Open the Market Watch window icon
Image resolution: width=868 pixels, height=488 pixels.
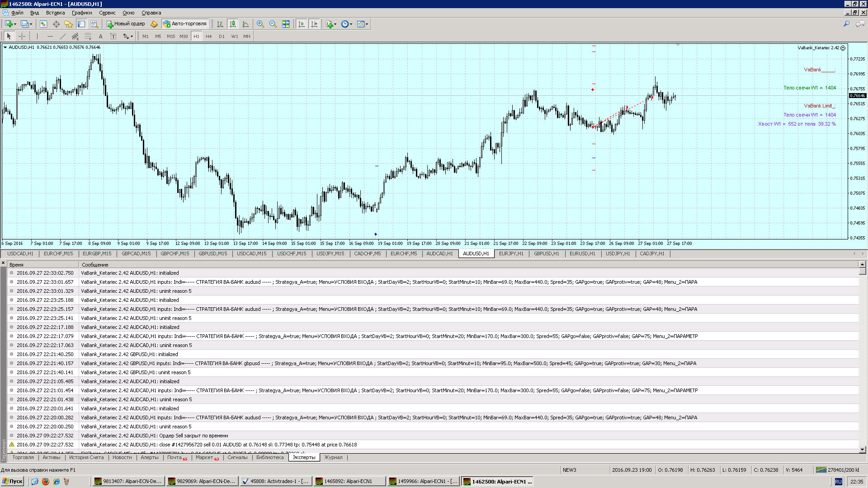click(x=43, y=24)
